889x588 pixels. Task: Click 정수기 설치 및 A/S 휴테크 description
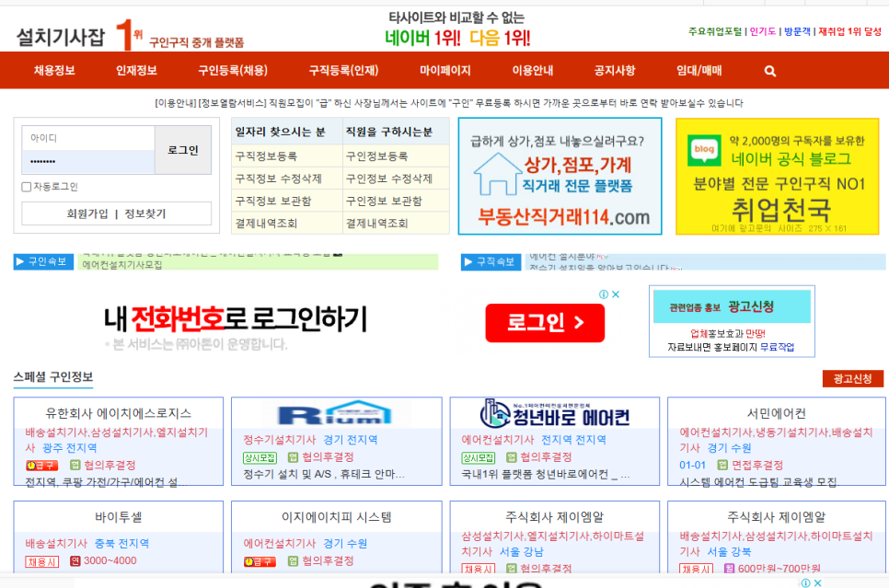(x=324, y=474)
